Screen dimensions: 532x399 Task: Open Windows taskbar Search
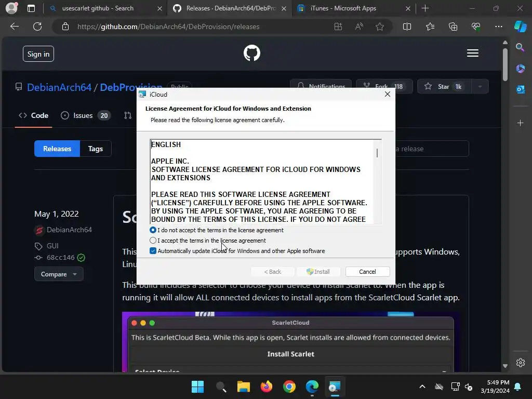(x=221, y=387)
